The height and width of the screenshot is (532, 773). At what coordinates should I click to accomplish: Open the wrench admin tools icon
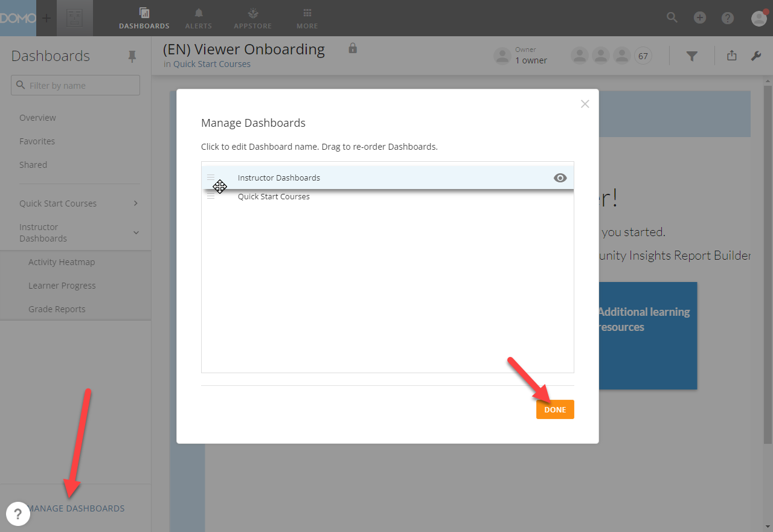[x=755, y=55]
